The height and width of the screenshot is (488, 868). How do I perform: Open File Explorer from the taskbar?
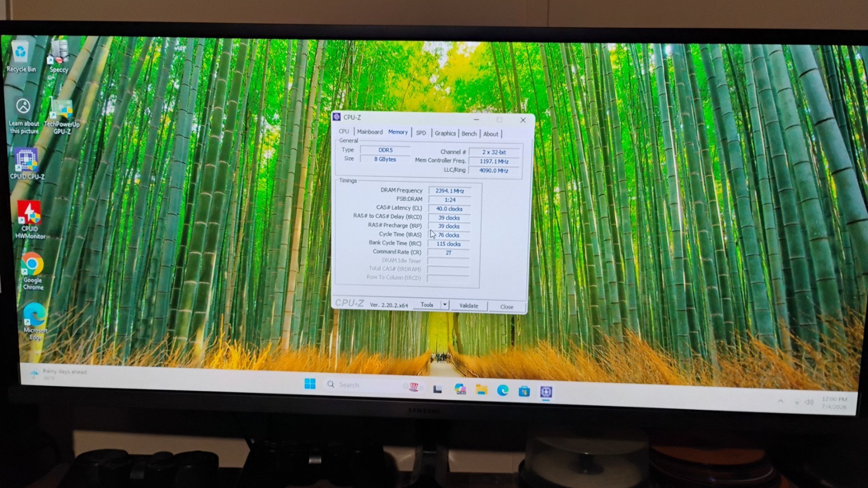481,390
